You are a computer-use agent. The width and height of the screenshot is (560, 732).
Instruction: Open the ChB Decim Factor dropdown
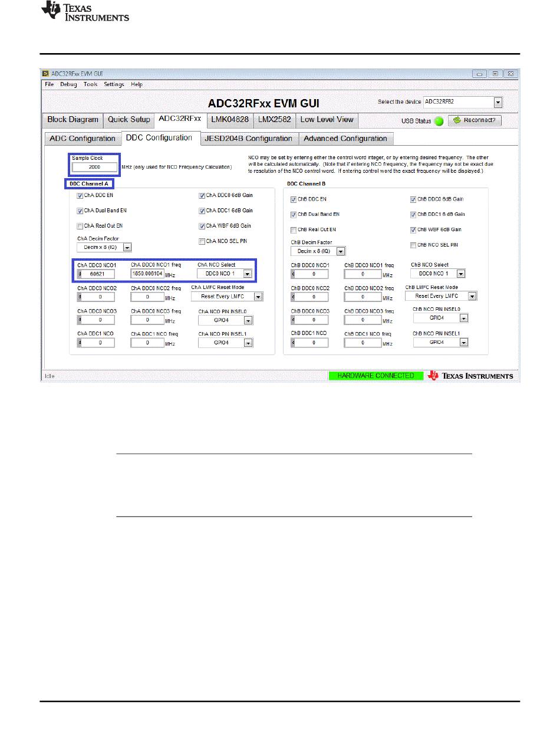(x=318, y=251)
